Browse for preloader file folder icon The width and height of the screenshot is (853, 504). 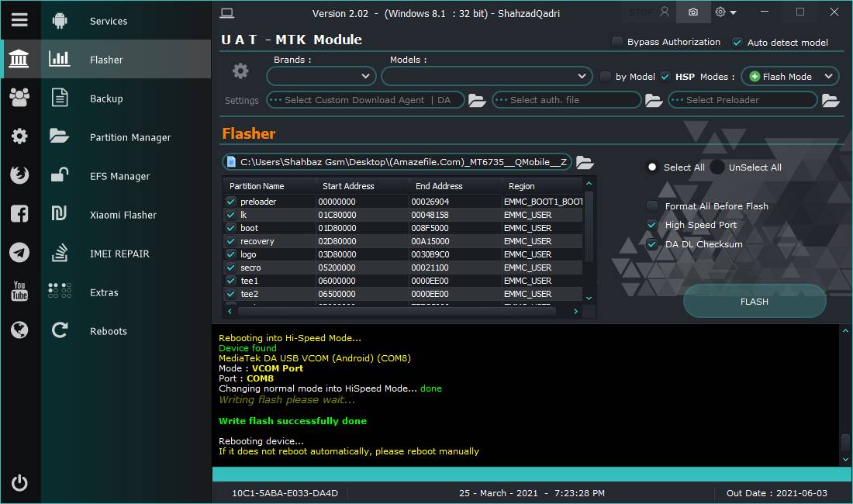pos(831,100)
